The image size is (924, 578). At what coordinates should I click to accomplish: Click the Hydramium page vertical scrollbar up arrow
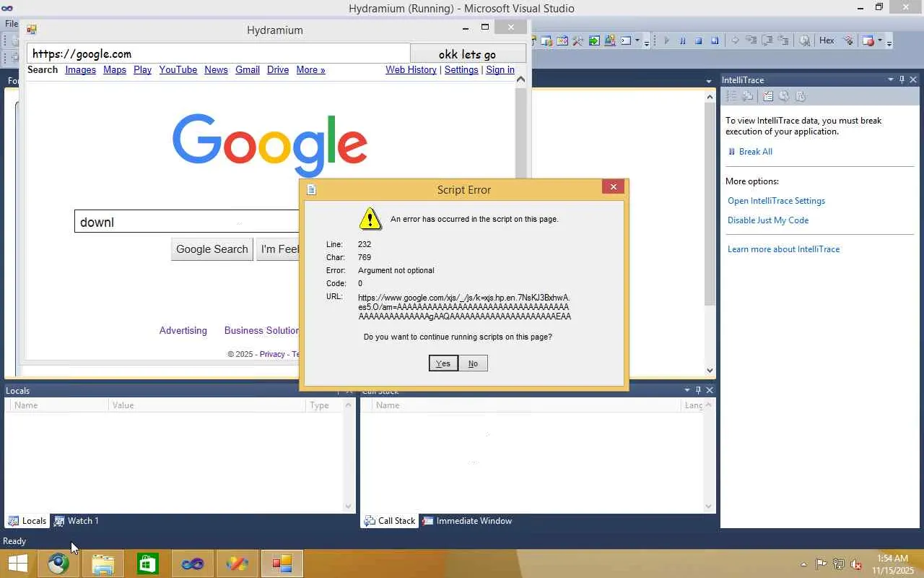click(520, 79)
